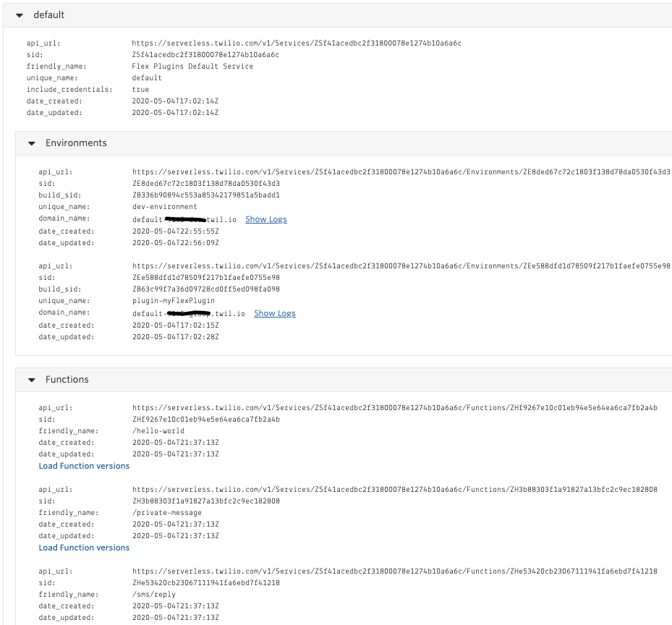
Task: Click date_updated 2020-05-04T17:02:28Z
Action: coord(176,337)
